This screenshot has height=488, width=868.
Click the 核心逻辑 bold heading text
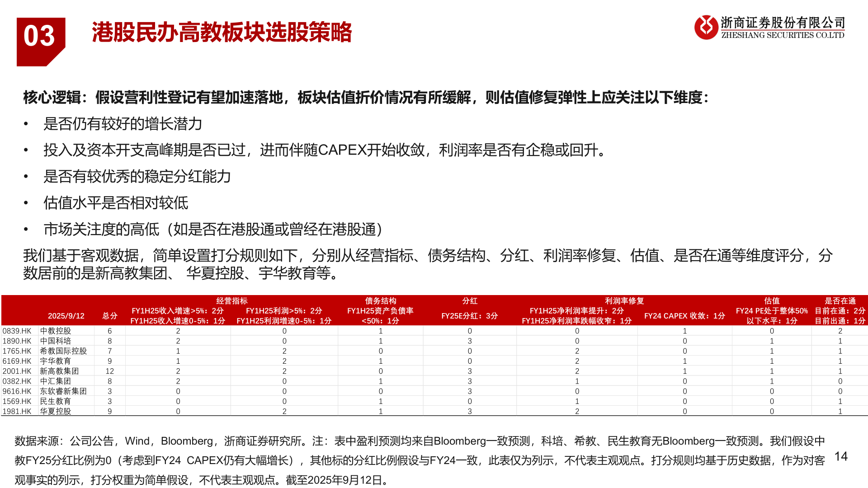(52, 97)
